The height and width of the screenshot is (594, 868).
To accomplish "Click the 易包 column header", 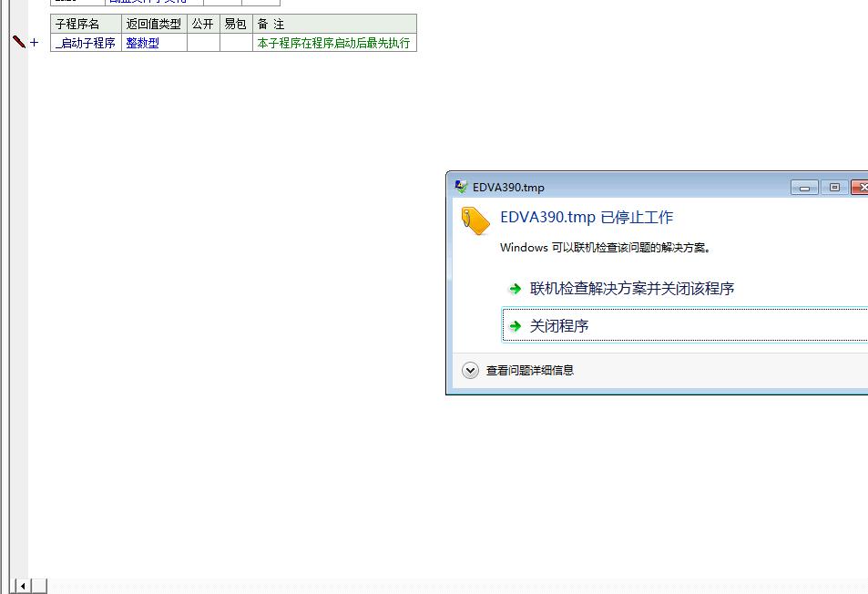I will 236,24.
